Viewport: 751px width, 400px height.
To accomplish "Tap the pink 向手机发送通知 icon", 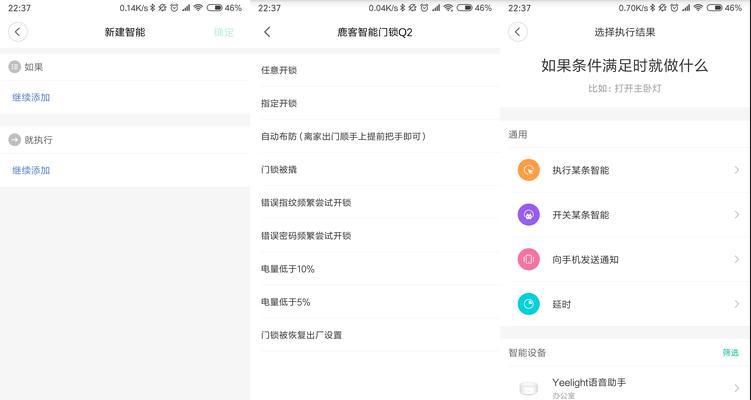I will point(529,259).
